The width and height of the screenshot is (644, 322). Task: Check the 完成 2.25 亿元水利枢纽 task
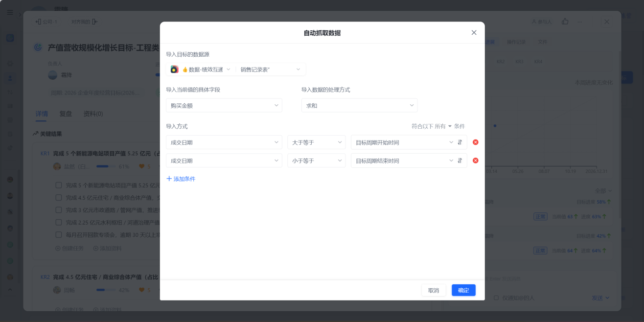pos(59,222)
